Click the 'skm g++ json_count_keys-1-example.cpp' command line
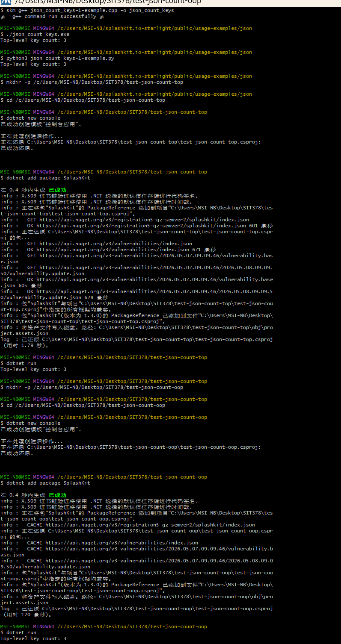This screenshot has width=341, height=644. [x=87, y=10]
